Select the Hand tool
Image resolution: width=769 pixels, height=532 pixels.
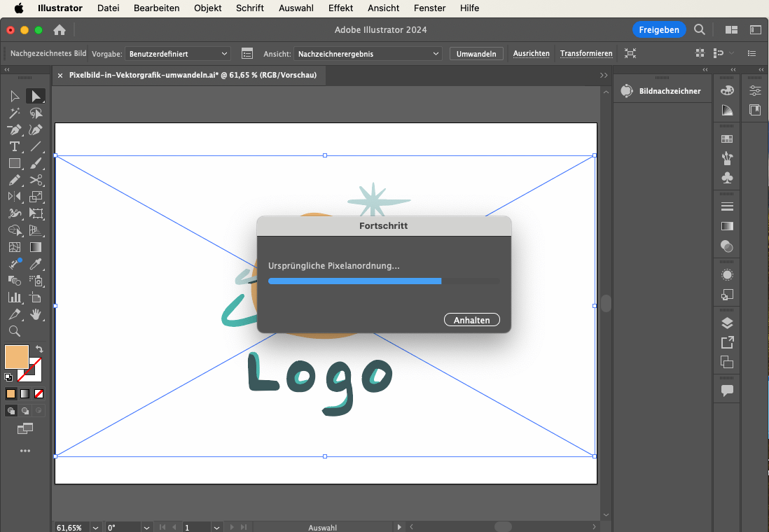coord(36,314)
